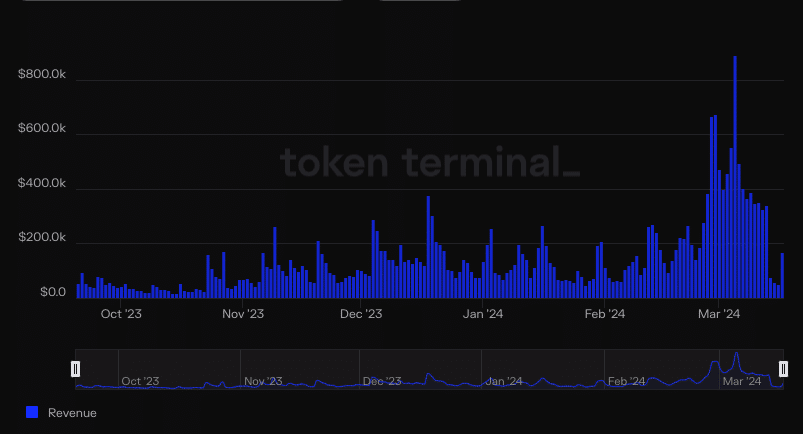Grab the left range slider handle
The image size is (803, 434).
pos(75,369)
